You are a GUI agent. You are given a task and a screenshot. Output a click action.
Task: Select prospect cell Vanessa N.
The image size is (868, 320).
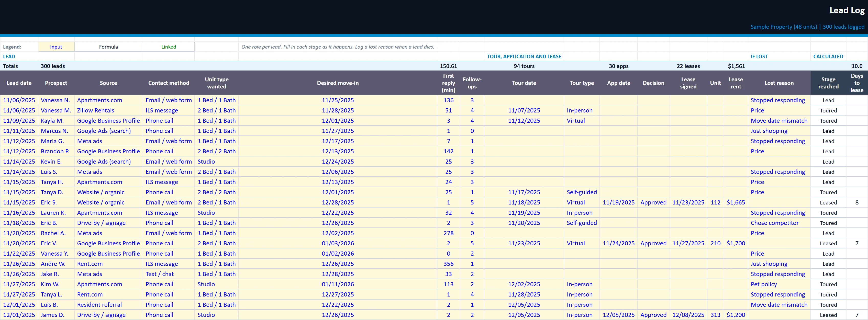(56, 100)
